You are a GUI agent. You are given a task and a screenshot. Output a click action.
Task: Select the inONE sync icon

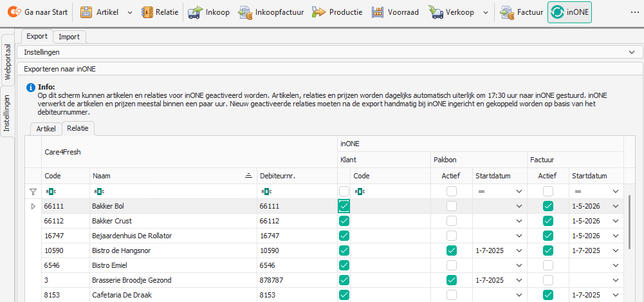557,12
